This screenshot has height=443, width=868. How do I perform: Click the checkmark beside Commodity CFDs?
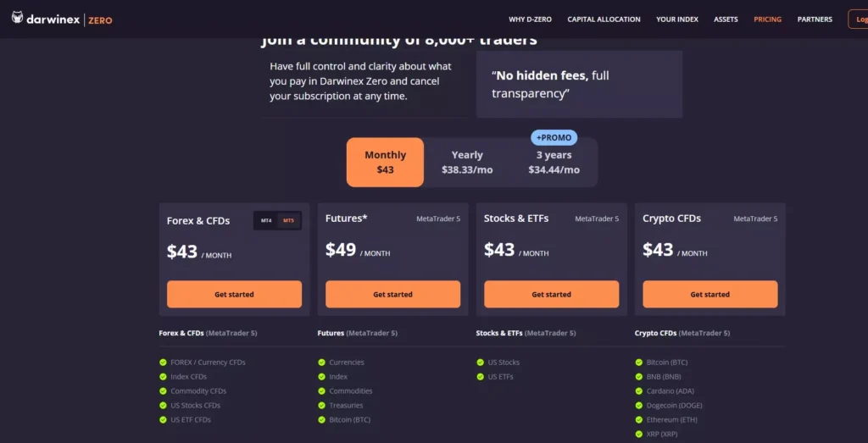(x=163, y=391)
